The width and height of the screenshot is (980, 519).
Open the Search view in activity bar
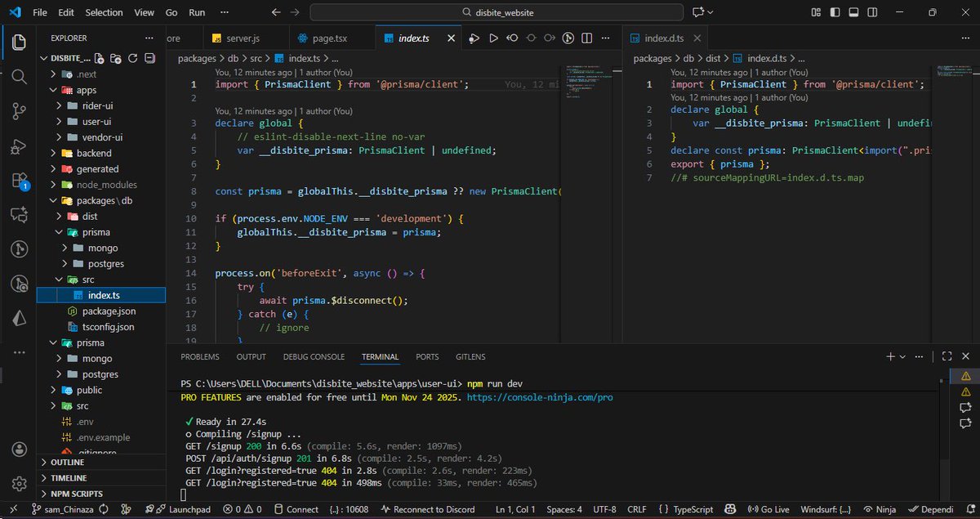18,76
